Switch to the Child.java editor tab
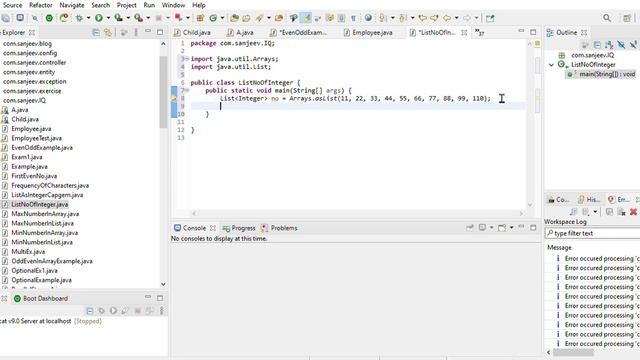The height and width of the screenshot is (360, 640). click(x=192, y=32)
